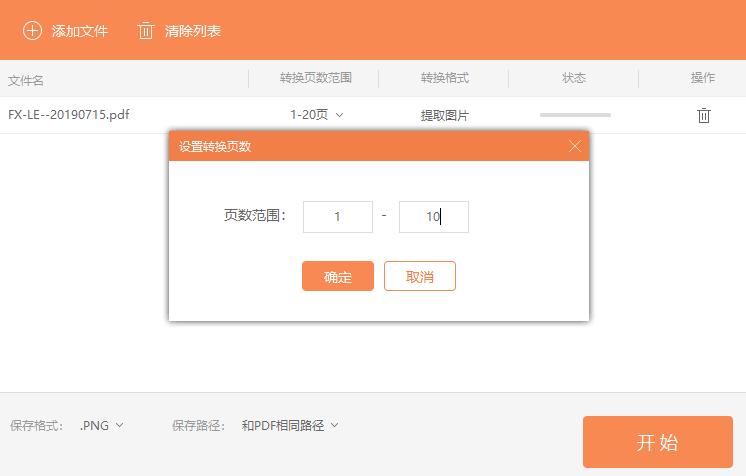This screenshot has height=476, width=746.
Task: Confirm with the 确定 button
Action: 338,276
